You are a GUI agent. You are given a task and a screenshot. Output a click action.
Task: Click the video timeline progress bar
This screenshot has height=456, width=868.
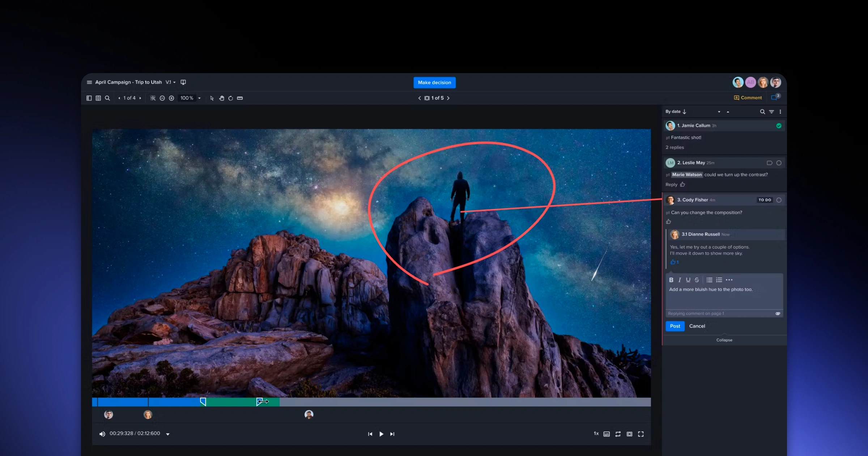pyautogui.click(x=434, y=402)
